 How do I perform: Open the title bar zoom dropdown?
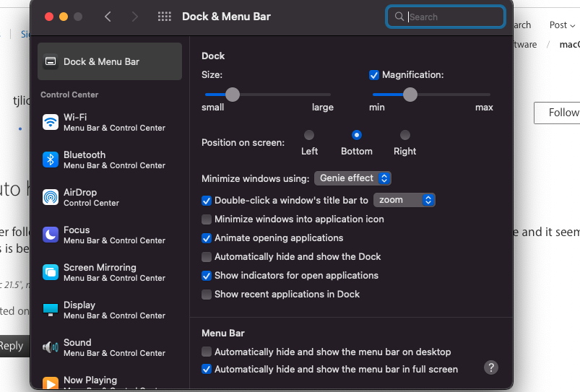pyautogui.click(x=404, y=200)
